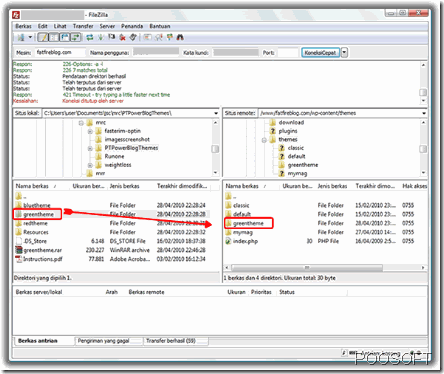Sort local list by Jenis berkas
This screenshot has width=444, height=374.
point(124,186)
